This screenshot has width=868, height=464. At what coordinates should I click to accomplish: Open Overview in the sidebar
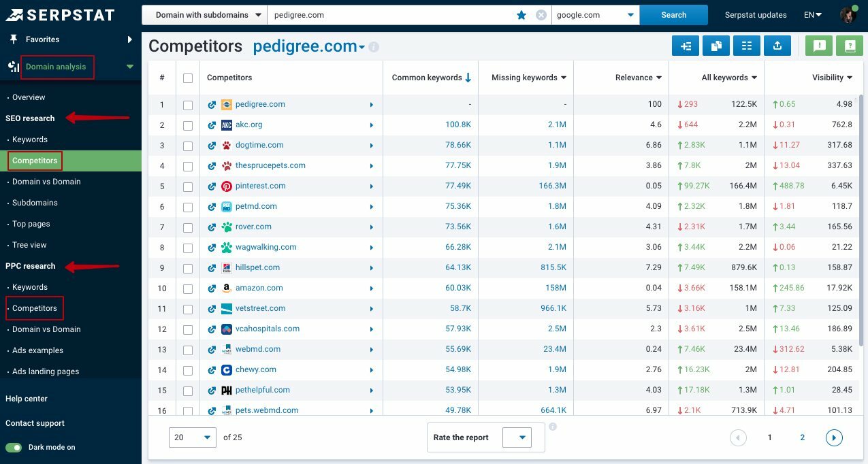(29, 97)
